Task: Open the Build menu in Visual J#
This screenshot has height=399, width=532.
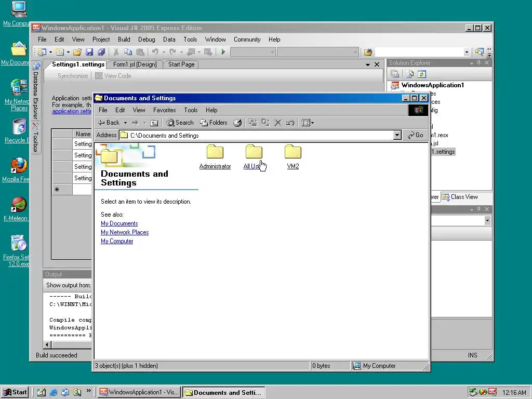Action: click(124, 39)
